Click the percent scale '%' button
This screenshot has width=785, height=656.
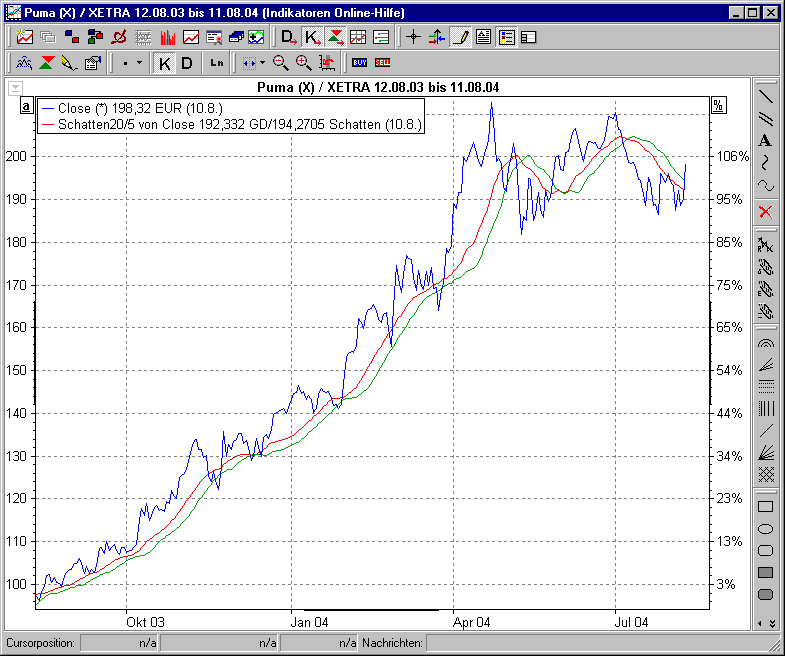click(x=717, y=106)
